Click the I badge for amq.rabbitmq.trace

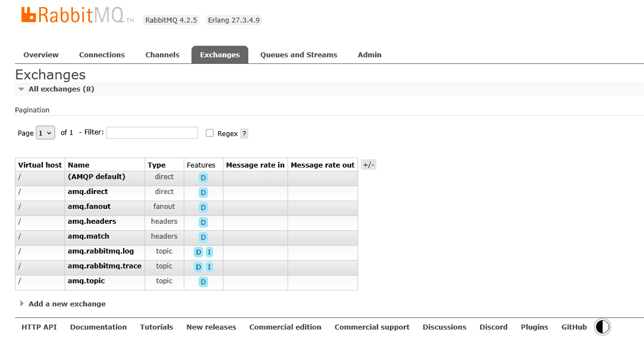[209, 267]
